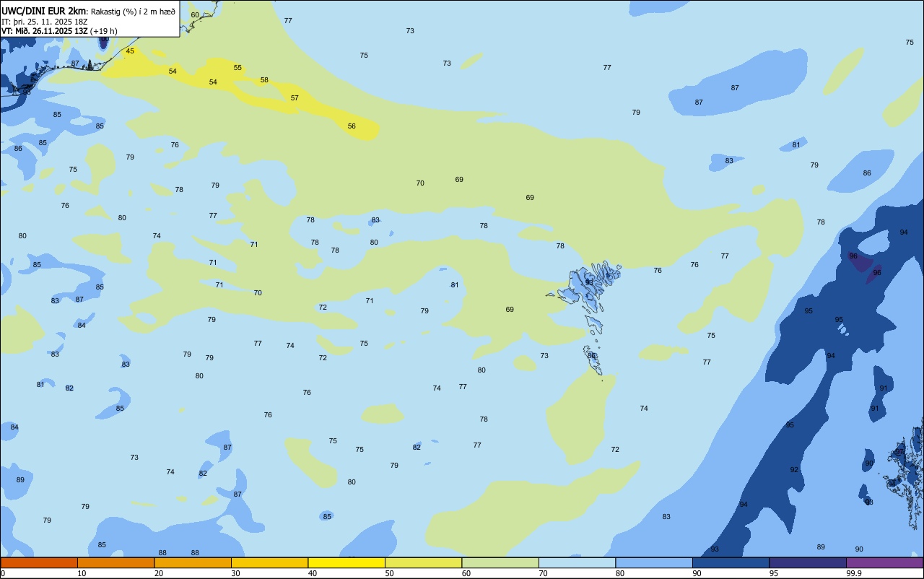
Task: Select the dark blue 90–95 legend swatch
Action: [x=731, y=562]
